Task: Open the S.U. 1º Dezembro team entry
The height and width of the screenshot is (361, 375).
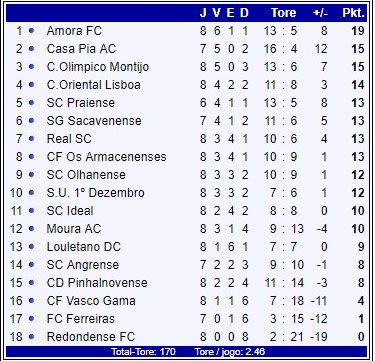Action: pos(95,193)
